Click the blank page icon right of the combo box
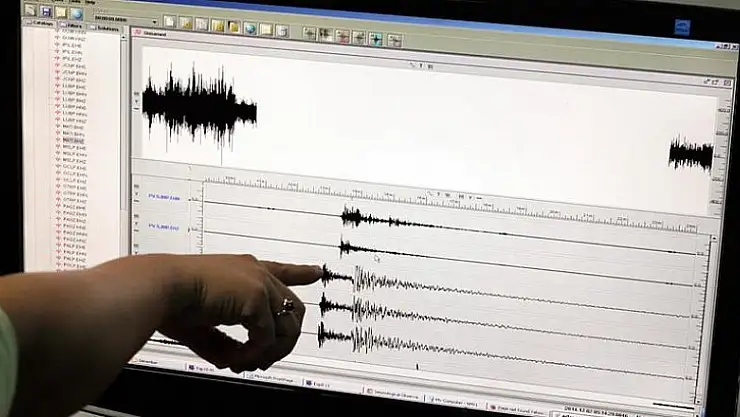 tap(170, 20)
